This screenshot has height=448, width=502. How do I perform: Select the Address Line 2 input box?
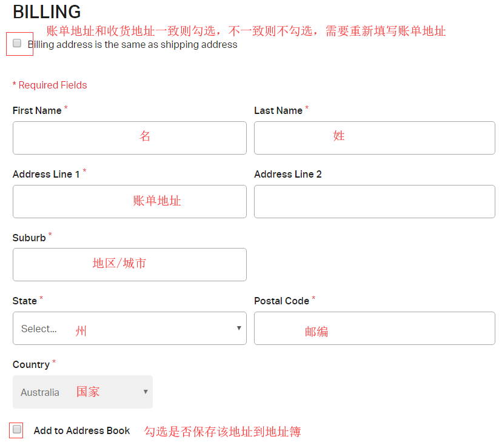pyautogui.click(x=374, y=201)
